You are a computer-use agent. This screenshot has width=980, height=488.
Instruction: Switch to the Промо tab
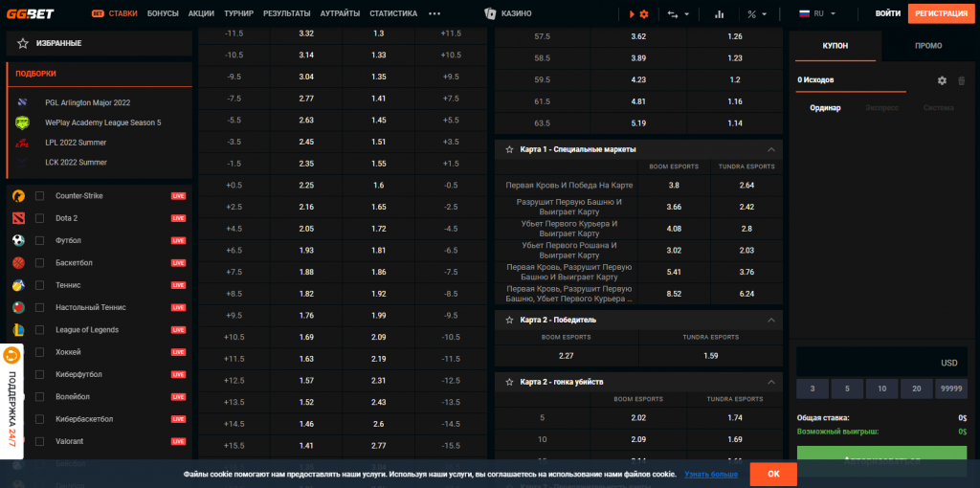point(927,46)
